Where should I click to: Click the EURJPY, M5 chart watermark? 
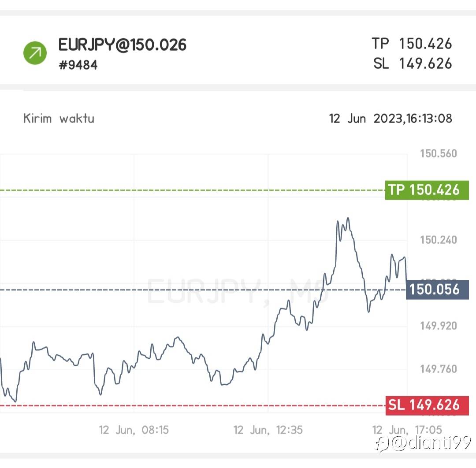(238, 291)
